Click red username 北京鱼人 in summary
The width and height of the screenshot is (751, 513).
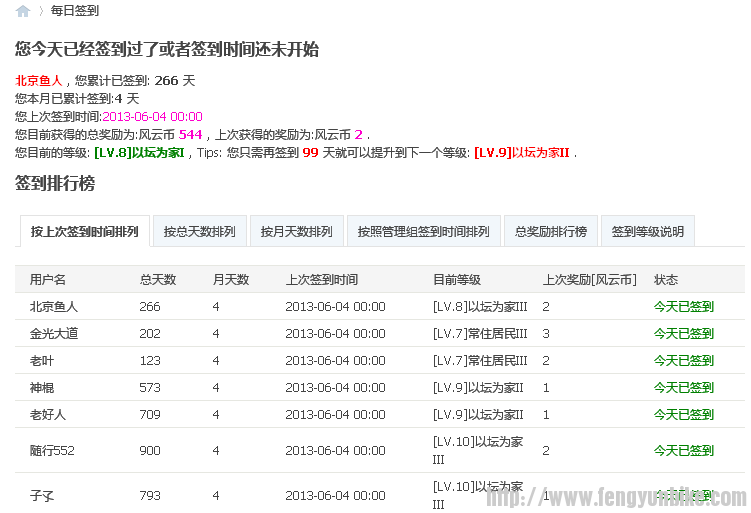coord(39,80)
